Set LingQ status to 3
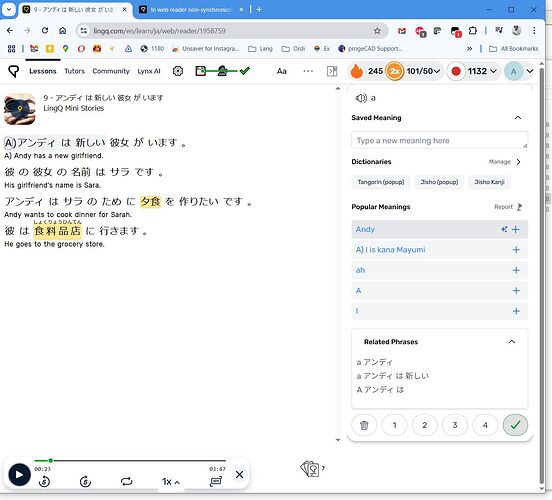The image size is (552, 500). [455, 425]
